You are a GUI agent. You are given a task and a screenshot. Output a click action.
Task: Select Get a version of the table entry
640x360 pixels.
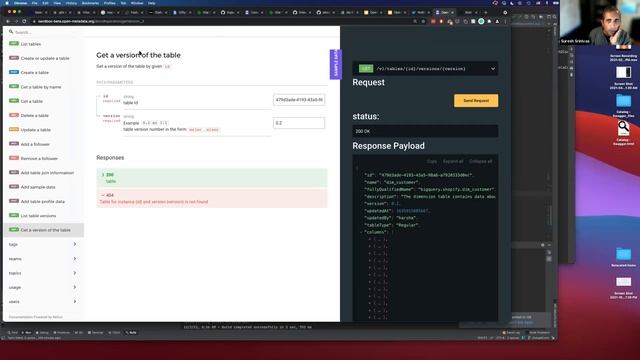pos(43,230)
